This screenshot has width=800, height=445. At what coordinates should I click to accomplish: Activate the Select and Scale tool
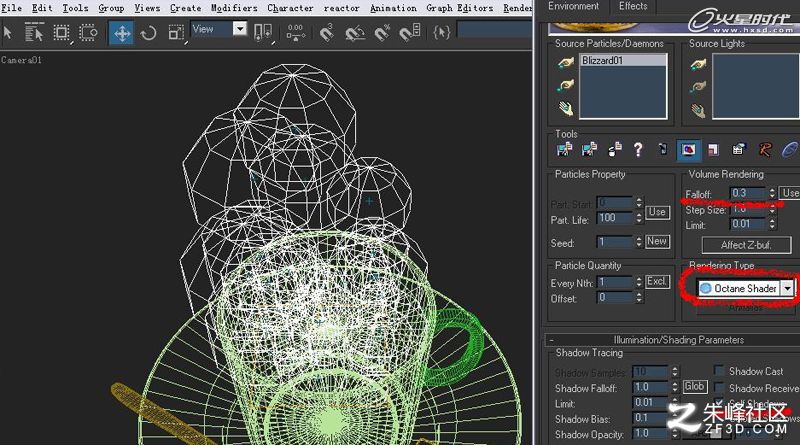point(176,34)
